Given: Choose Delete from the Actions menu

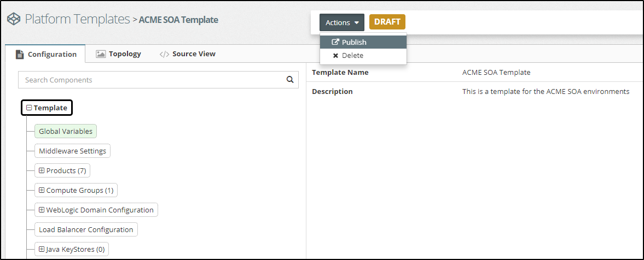Looking at the screenshot, I should coord(352,56).
